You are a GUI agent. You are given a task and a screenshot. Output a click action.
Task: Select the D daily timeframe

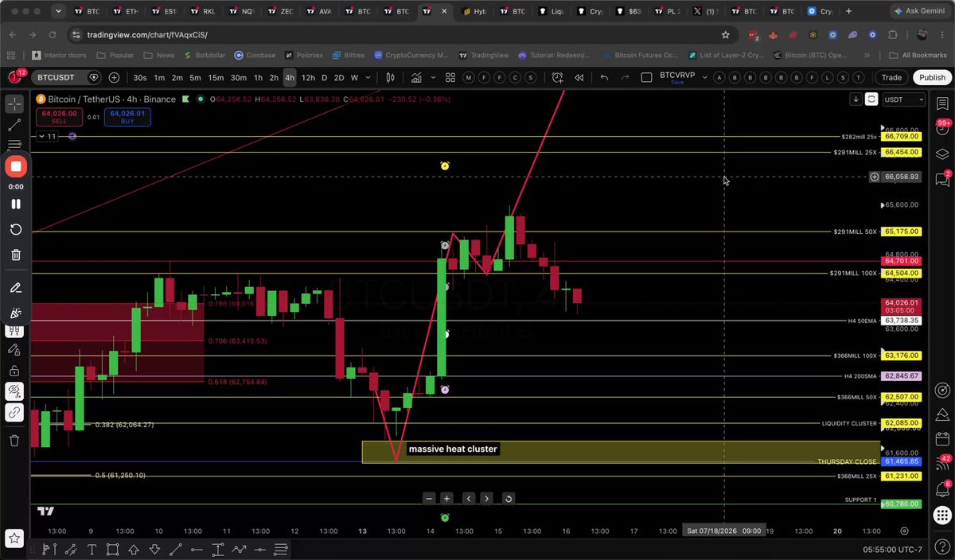click(324, 77)
